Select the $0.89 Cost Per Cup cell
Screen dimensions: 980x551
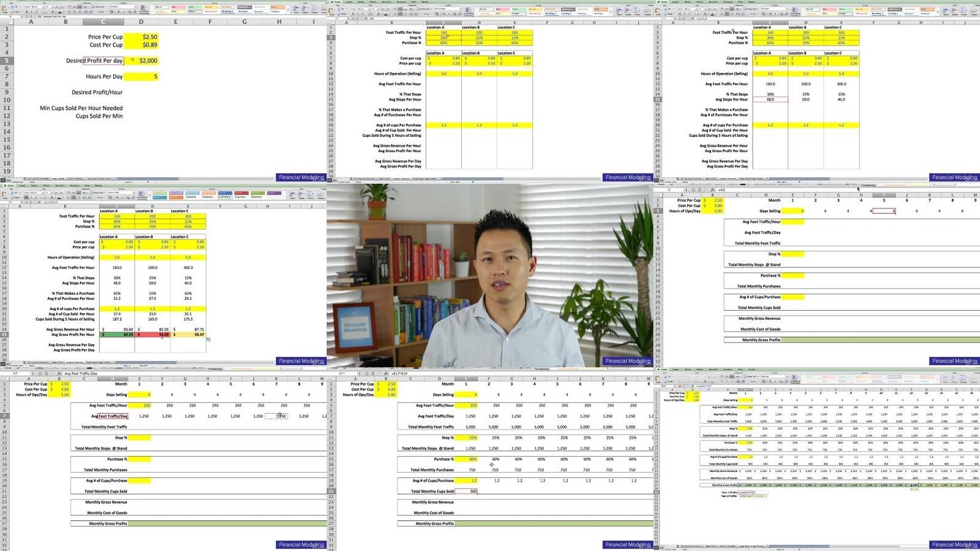tap(141, 45)
